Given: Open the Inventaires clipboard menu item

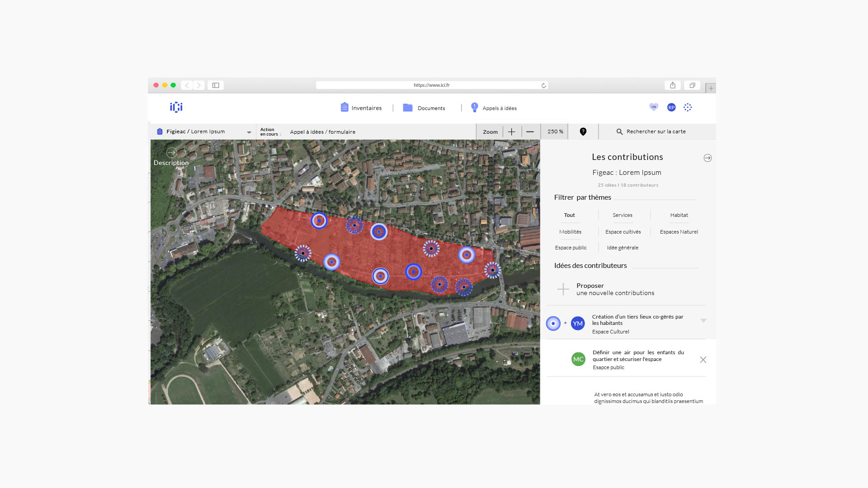Looking at the screenshot, I should pos(361,108).
